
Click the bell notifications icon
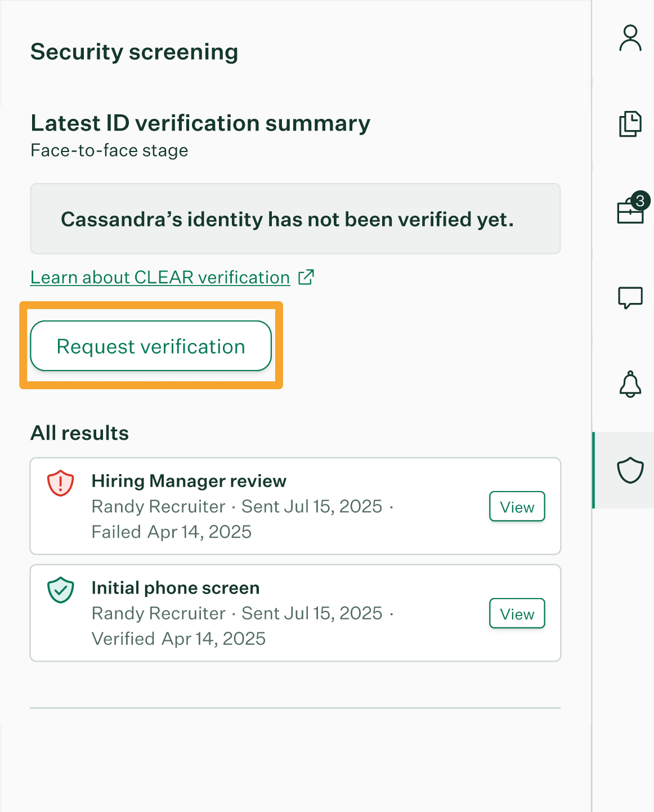point(630,385)
